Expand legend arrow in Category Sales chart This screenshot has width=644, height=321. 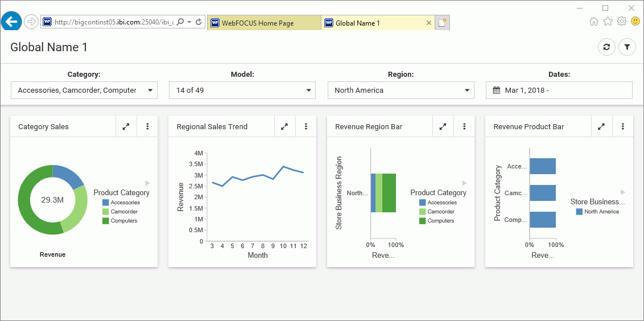(x=147, y=183)
